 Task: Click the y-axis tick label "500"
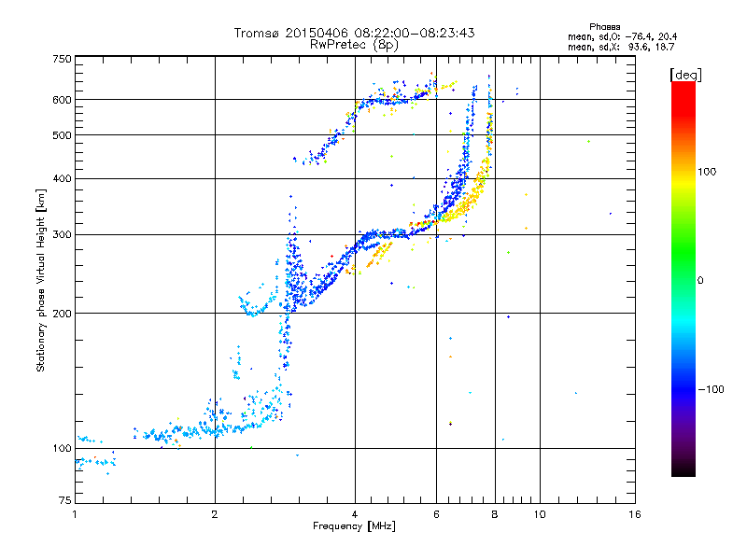point(62,135)
